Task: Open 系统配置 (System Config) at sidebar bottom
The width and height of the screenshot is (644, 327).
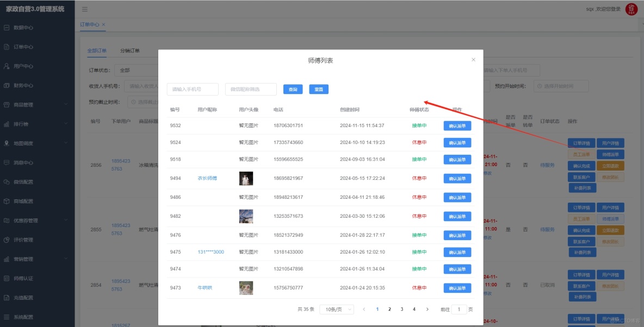Action: 24,316
